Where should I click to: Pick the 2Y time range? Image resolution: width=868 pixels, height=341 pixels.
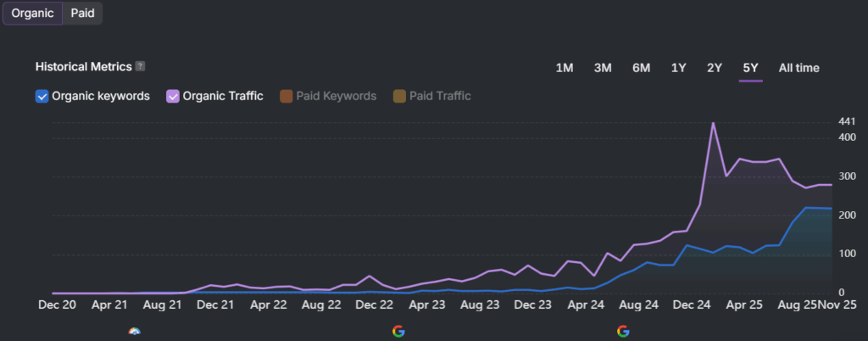715,68
